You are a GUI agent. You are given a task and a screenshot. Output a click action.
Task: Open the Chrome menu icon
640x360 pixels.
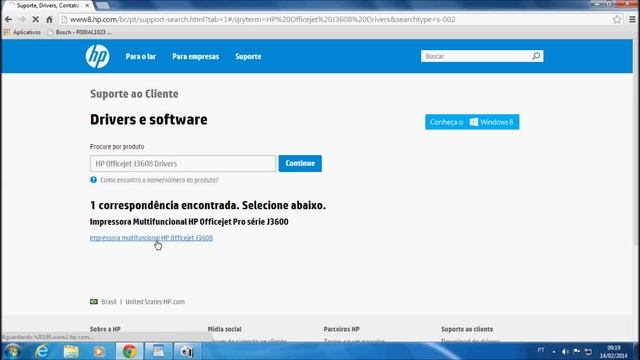point(632,19)
